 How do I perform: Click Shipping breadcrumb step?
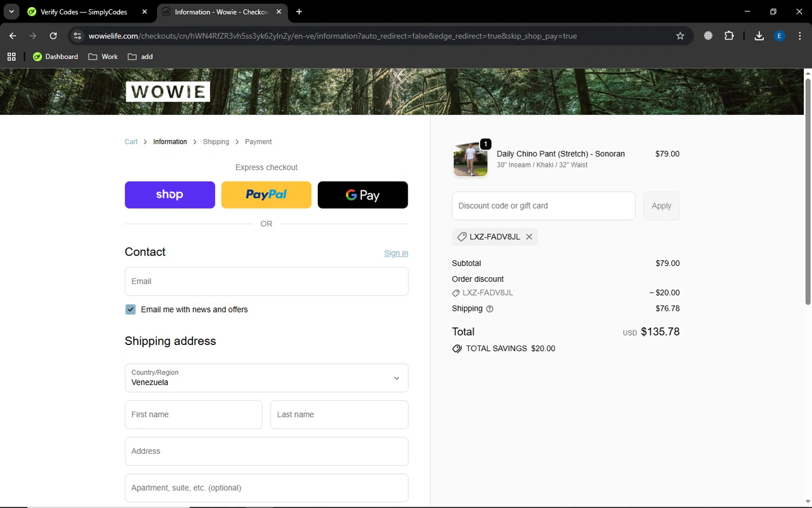pyautogui.click(x=216, y=142)
